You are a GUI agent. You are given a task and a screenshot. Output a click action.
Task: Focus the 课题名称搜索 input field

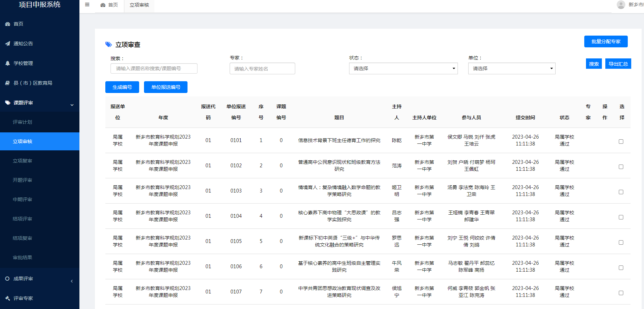tap(154, 68)
